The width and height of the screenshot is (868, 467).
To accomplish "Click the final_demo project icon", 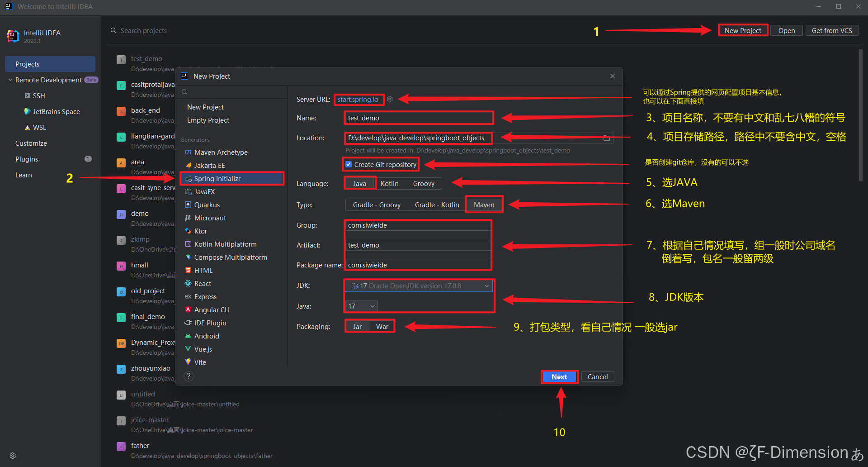I will point(121,317).
